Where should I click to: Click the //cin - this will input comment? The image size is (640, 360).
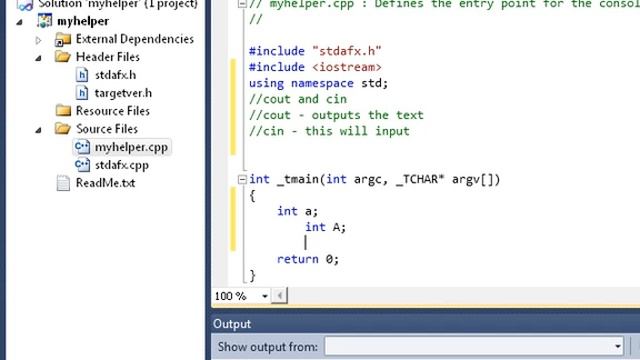pyautogui.click(x=329, y=131)
